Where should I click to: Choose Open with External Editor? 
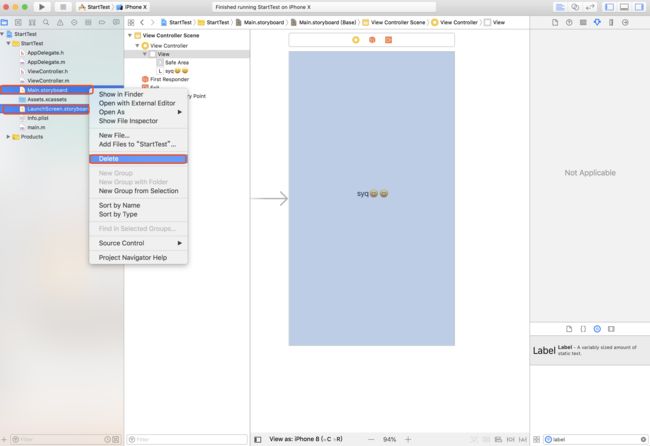pos(138,103)
